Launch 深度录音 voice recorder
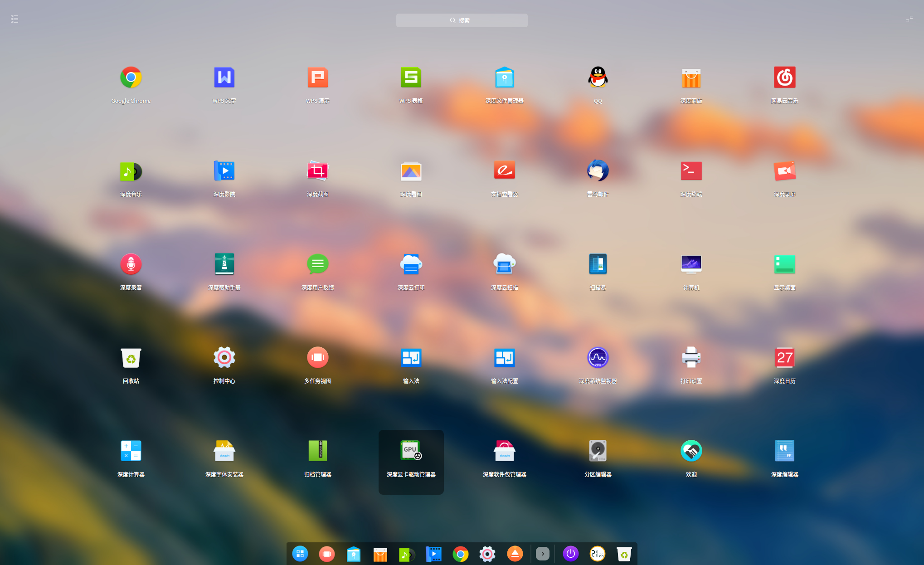 [x=131, y=265]
